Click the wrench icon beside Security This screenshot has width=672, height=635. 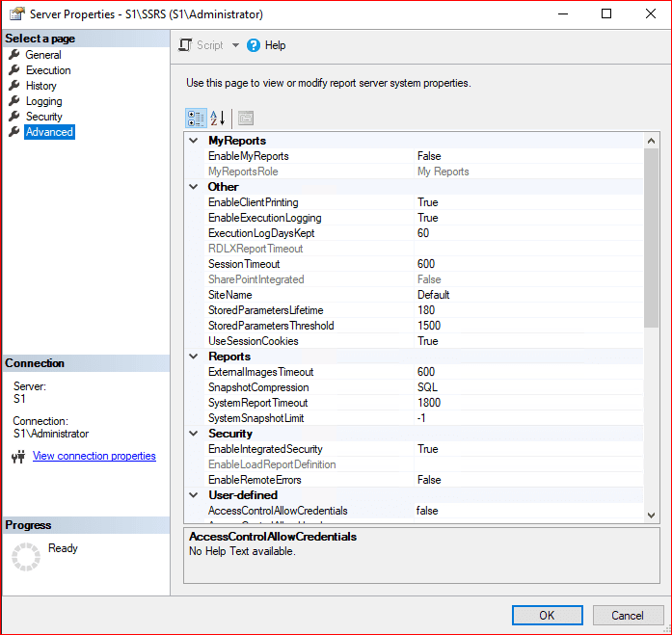(14, 117)
